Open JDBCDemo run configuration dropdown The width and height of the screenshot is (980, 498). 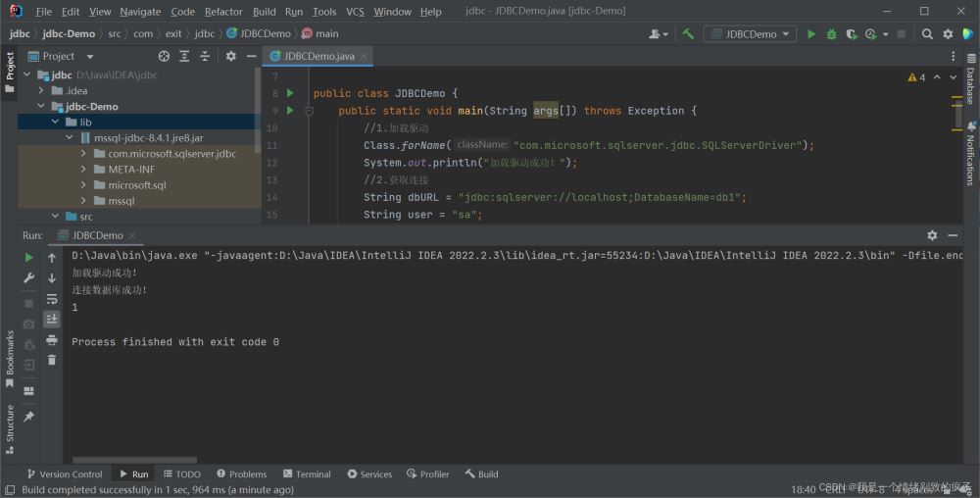pos(751,33)
